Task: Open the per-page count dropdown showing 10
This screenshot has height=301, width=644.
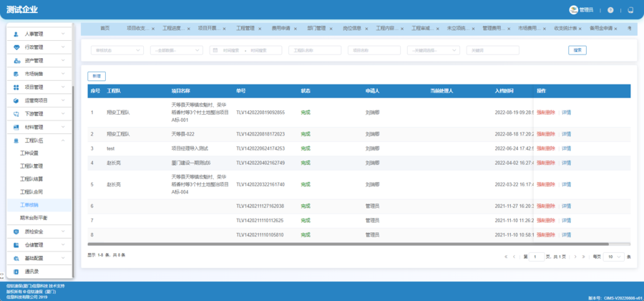Action: point(614,257)
